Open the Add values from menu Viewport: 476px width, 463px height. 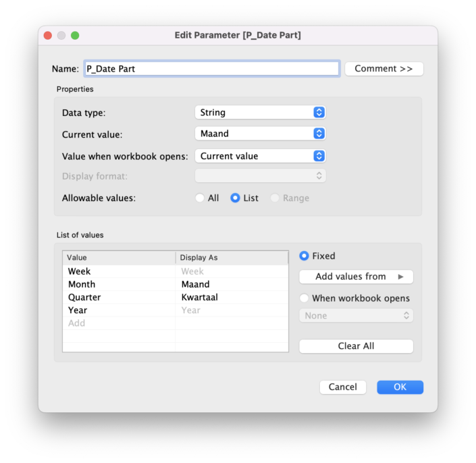click(x=356, y=277)
